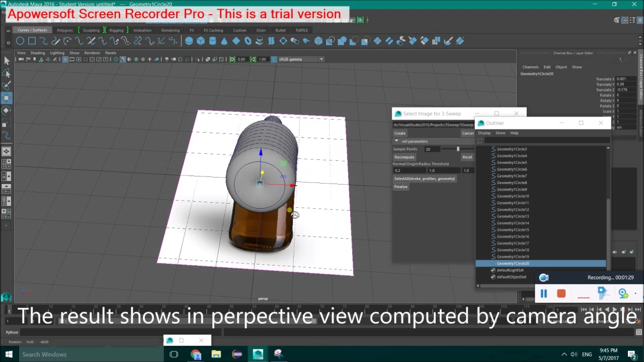Open Chrome from the Windows taskbar

(x=196, y=354)
